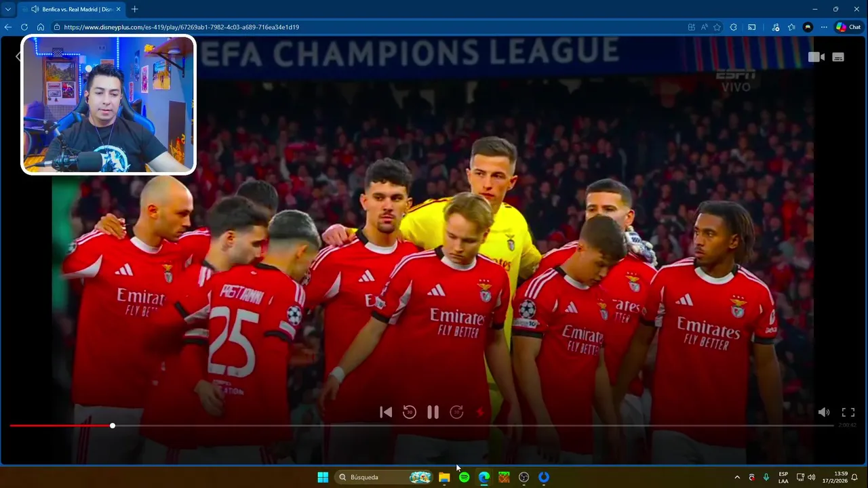
Task: Open File Explorer from taskbar
Action: pos(444,477)
